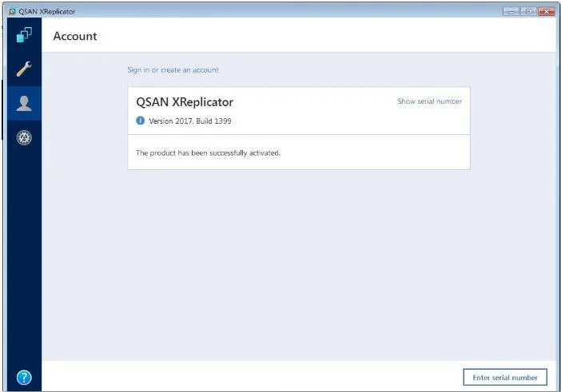Open the Help question mark icon
This screenshot has width=561, height=392.
pyautogui.click(x=24, y=378)
